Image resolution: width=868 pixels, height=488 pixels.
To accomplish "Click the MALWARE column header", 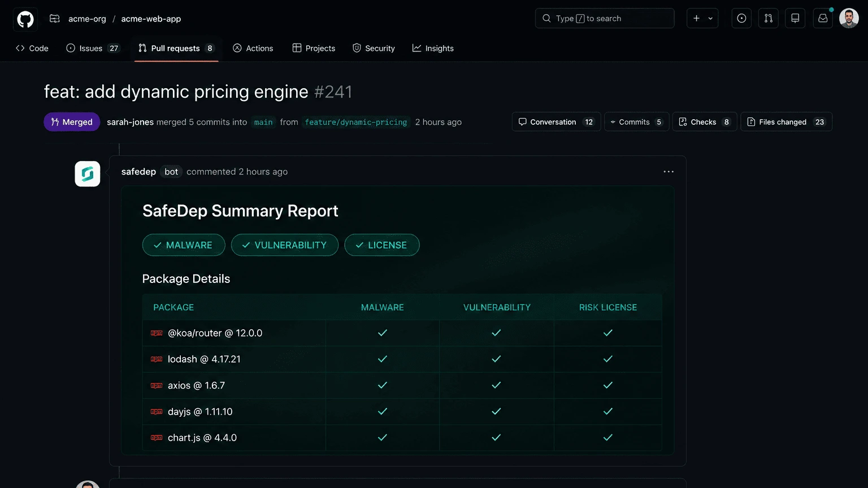I will click(x=383, y=307).
